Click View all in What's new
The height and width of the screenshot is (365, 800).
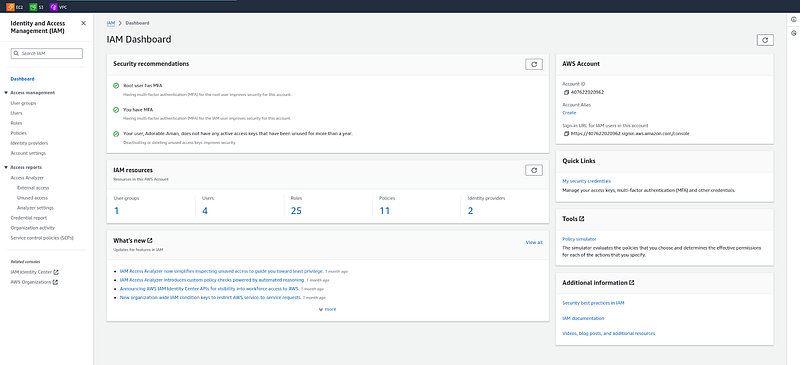(x=534, y=242)
